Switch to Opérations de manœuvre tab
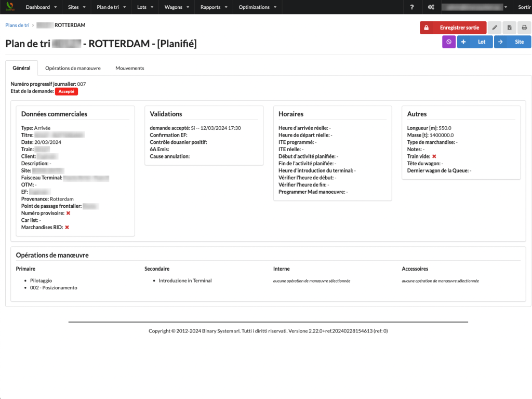Screen dimensions: 532x399 coord(73,68)
